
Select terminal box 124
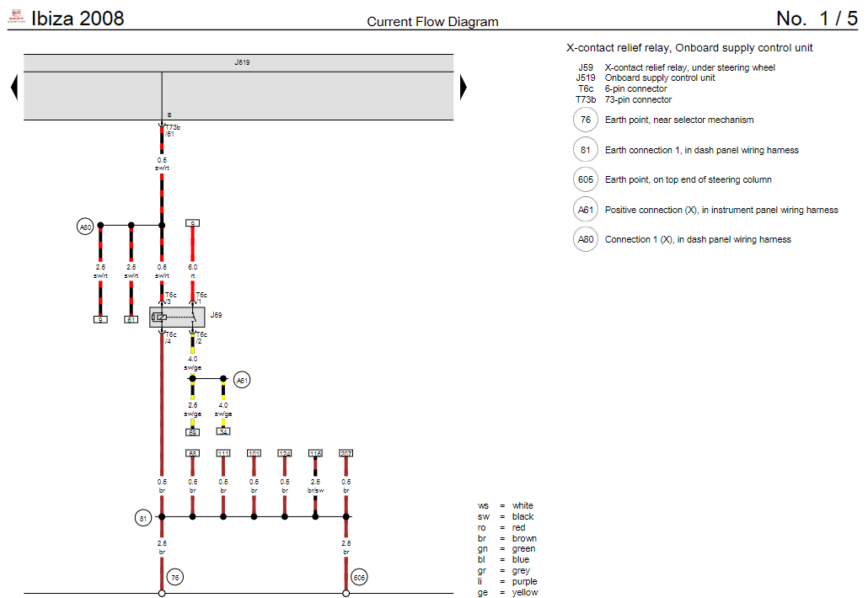285,453
